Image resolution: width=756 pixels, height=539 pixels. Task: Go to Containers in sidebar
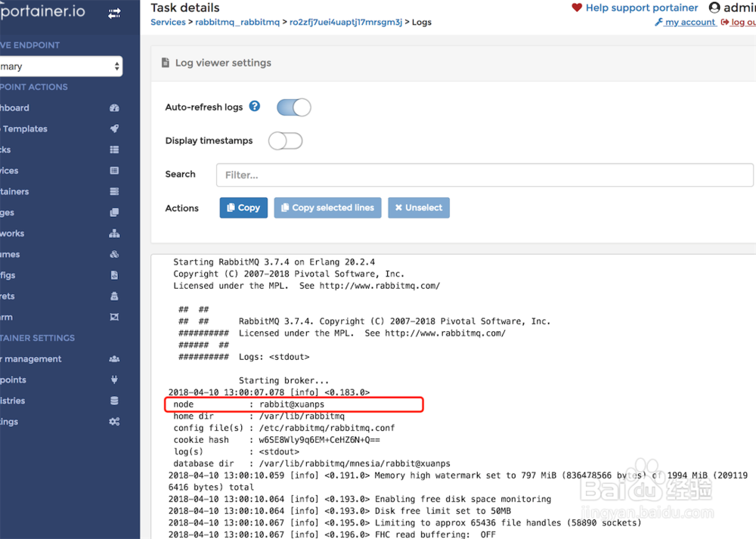(14, 191)
